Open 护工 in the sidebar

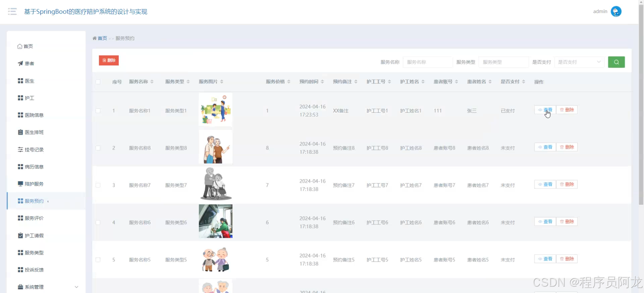pyautogui.click(x=46, y=98)
